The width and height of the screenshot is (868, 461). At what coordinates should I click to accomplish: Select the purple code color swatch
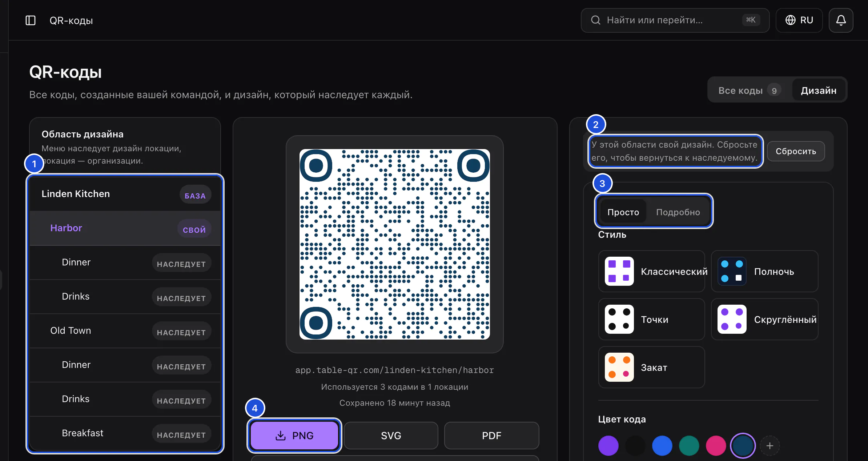point(608,446)
